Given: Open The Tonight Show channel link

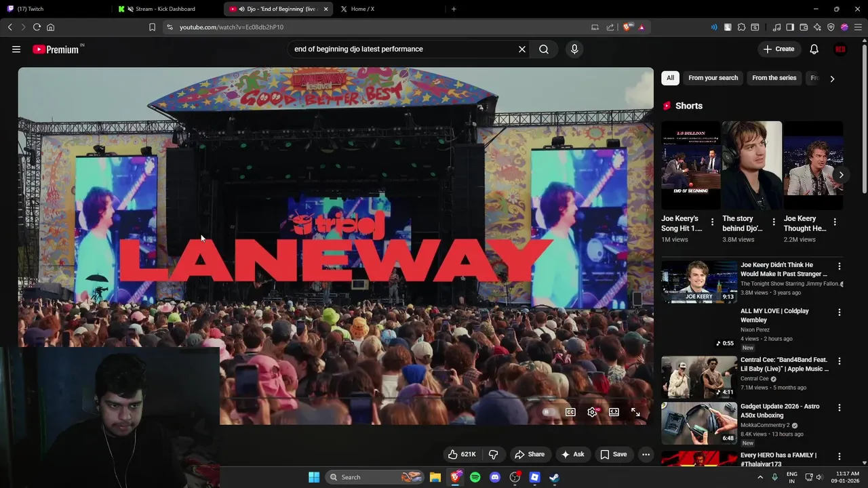Looking at the screenshot, I should [x=790, y=284].
